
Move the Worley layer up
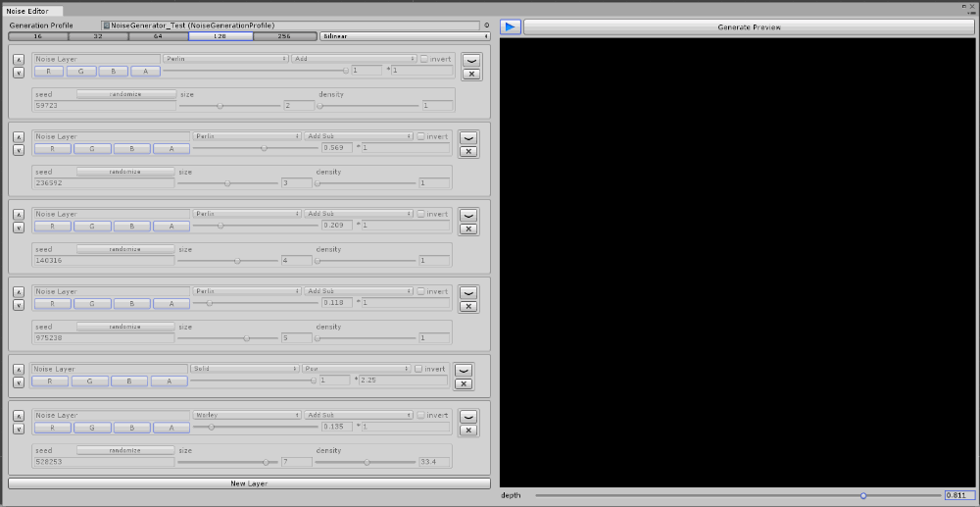click(x=19, y=416)
